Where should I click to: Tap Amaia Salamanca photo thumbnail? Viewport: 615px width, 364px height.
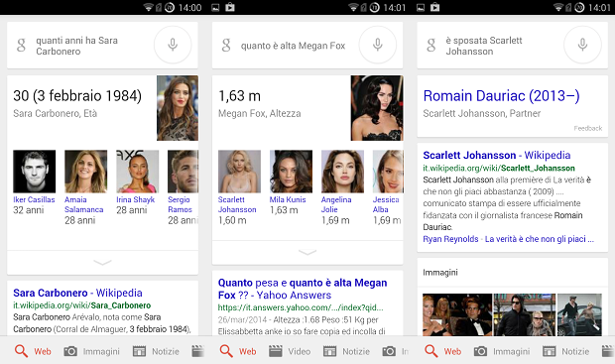pos(86,172)
